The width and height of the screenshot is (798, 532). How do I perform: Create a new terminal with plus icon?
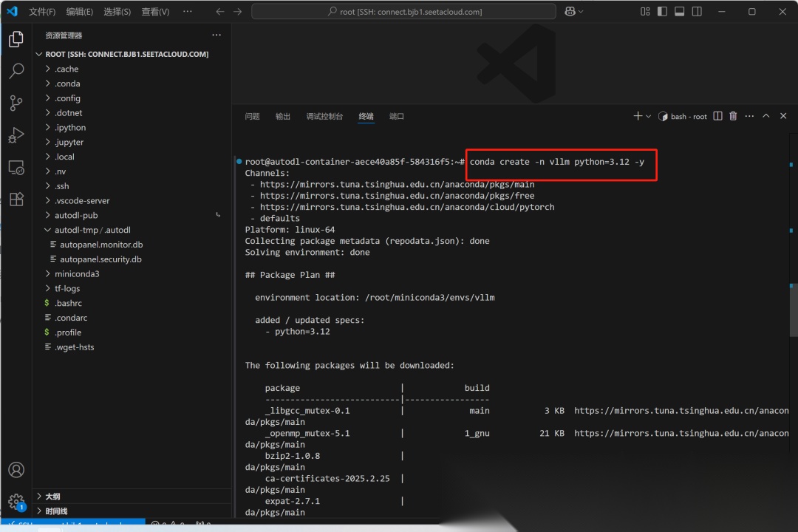point(637,116)
